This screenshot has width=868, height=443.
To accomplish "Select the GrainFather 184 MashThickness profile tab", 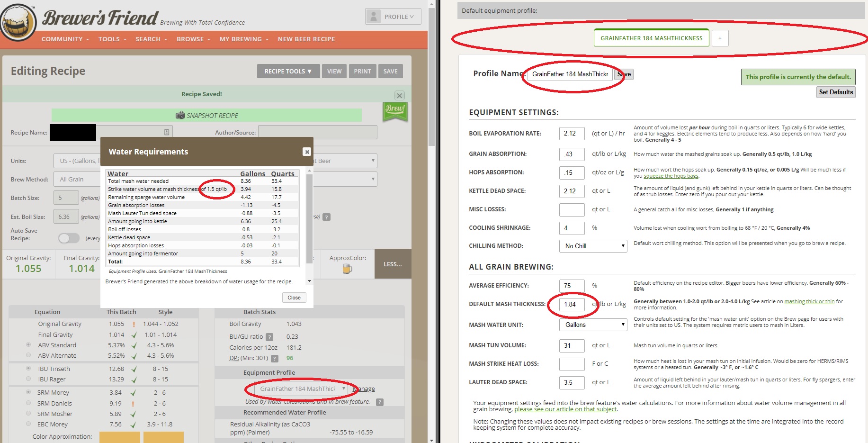I will (651, 38).
